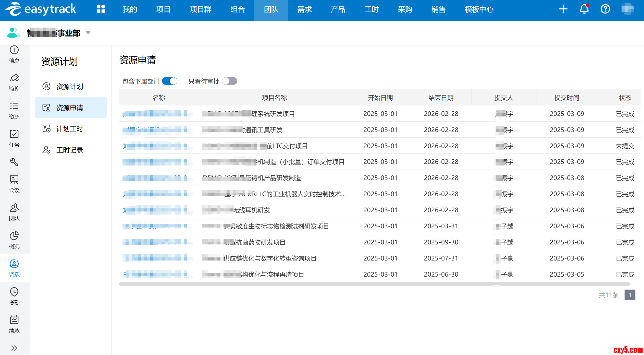Click 状态 column header
The width and height of the screenshot is (644, 355).
(x=625, y=98)
